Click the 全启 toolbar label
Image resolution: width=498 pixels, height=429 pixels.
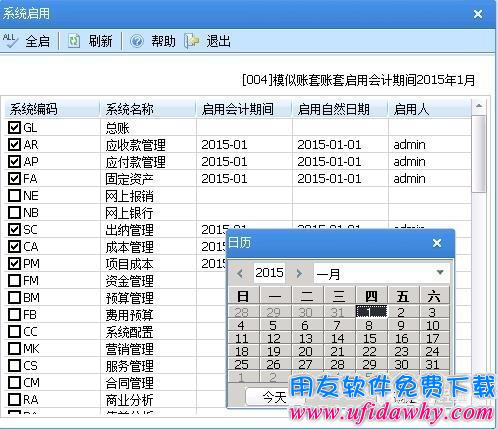(38, 42)
